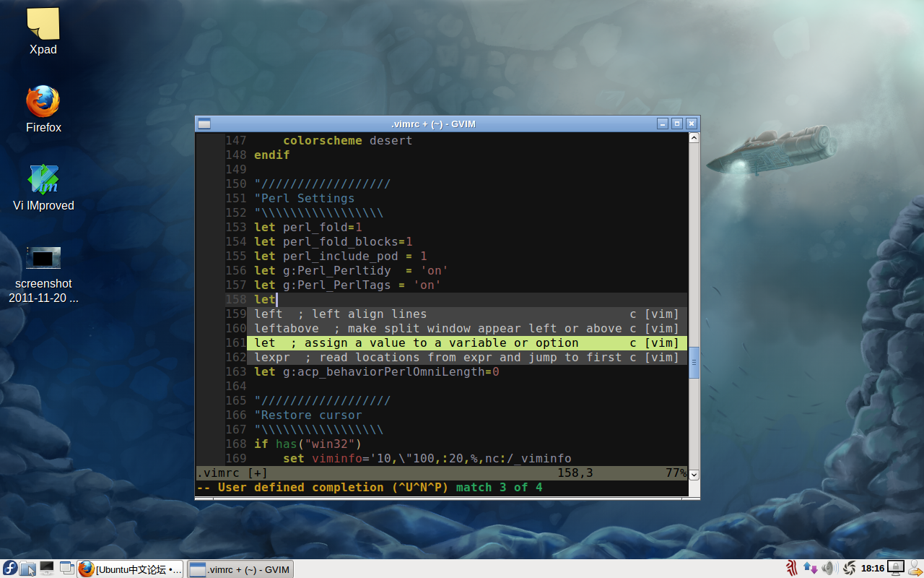
Task: Open the Vi IMproved desktop shortcut
Action: tap(43, 180)
